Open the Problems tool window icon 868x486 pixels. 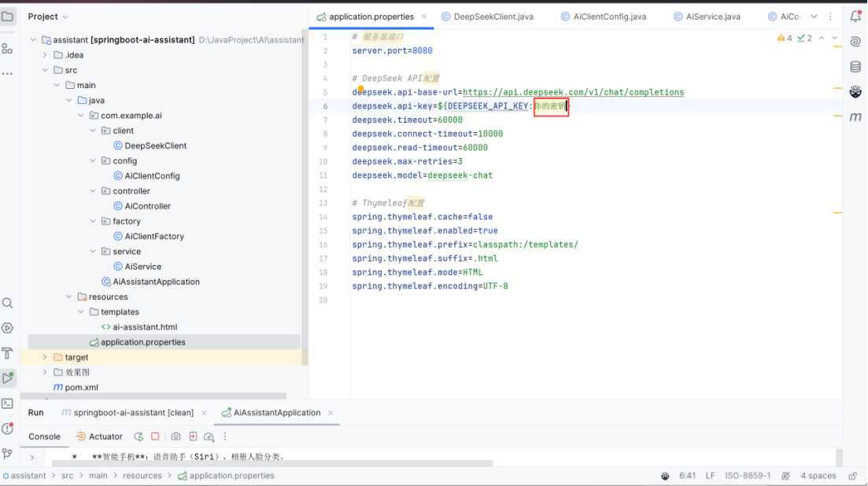coord(8,429)
